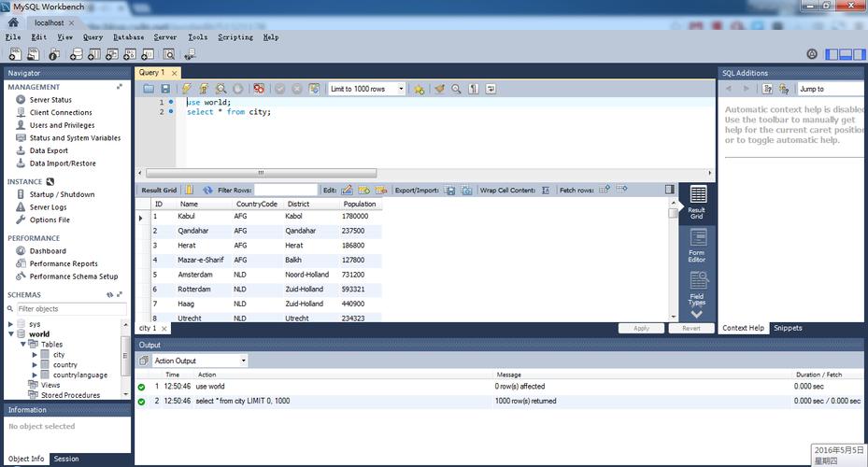Save the SQL script using the floppy disk icon
868x467 pixels.
tap(165, 89)
